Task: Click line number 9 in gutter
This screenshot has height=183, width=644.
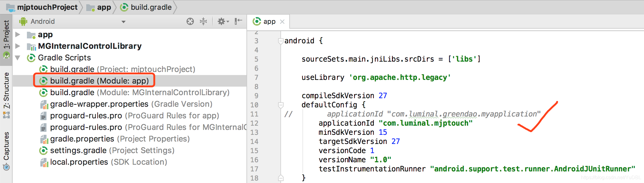Action: pos(256,96)
